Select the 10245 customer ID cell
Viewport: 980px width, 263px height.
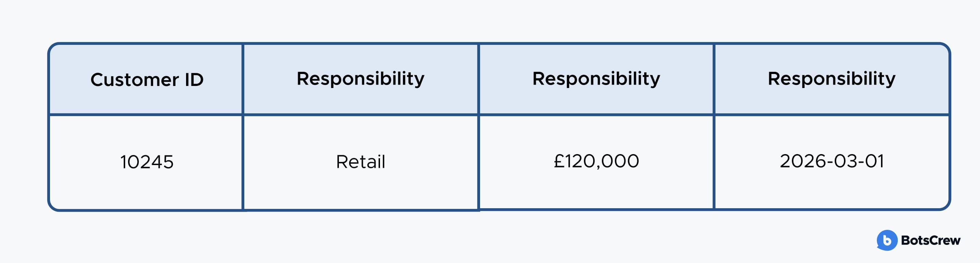[147, 162]
